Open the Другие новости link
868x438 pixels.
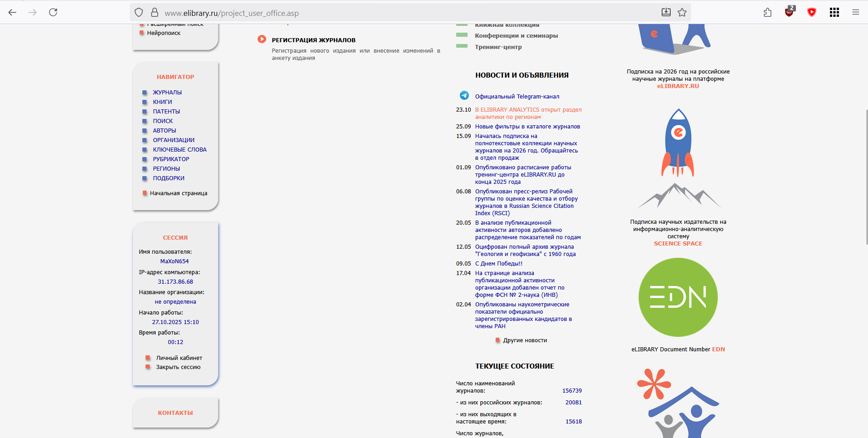point(525,340)
